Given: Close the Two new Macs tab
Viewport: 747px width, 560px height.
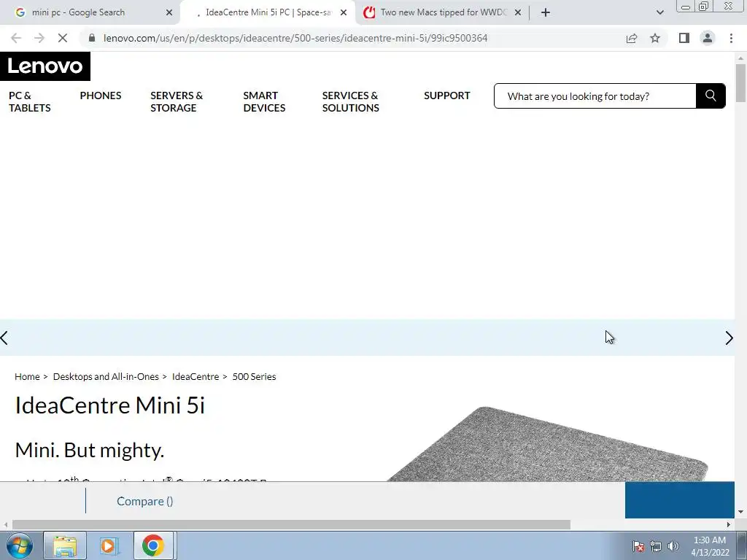Looking at the screenshot, I should pyautogui.click(x=518, y=12).
